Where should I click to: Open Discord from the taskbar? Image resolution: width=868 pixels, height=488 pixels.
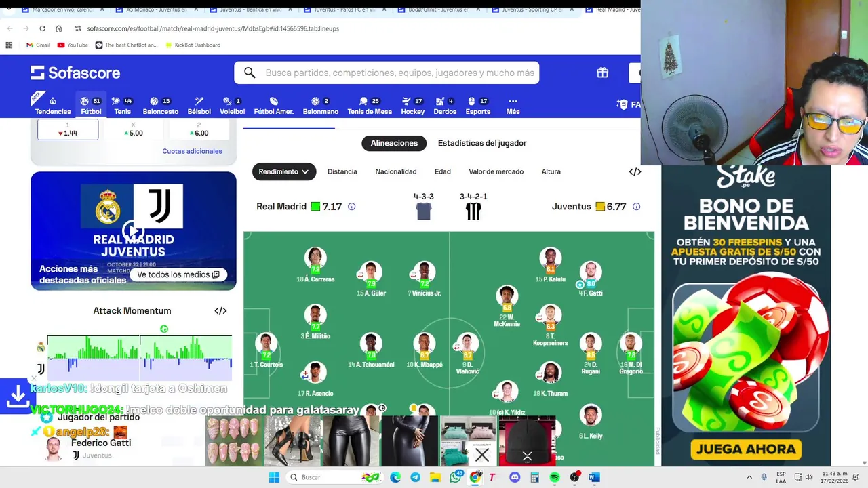coord(515,477)
